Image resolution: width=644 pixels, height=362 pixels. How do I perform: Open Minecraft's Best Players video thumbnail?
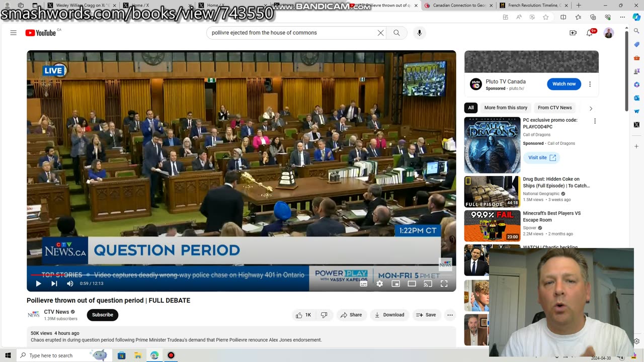tap(492, 226)
